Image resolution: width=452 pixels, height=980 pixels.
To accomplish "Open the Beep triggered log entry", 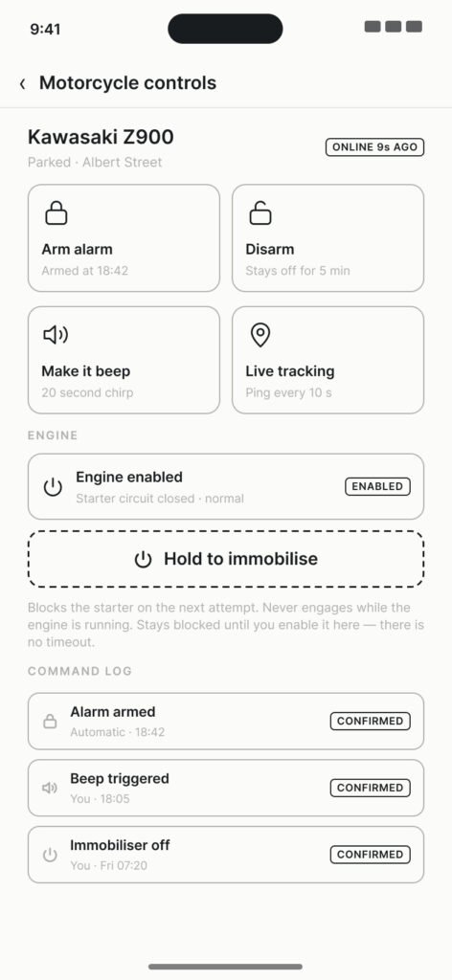I will 226,789.
